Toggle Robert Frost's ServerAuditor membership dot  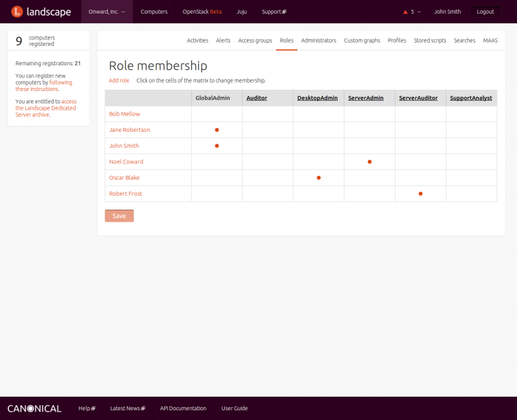coord(421,193)
